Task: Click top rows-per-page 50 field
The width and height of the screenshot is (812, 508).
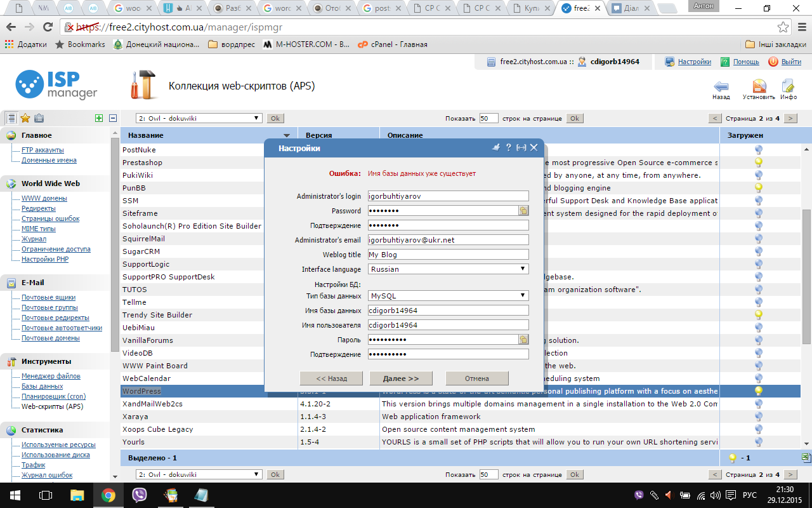Action: (488, 118)
